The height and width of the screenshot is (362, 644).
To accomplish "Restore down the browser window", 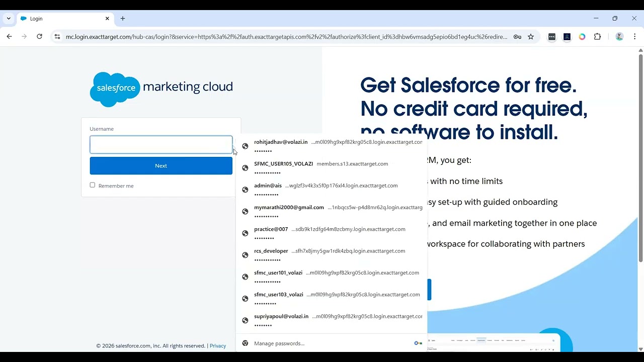I will coord(615,19).
